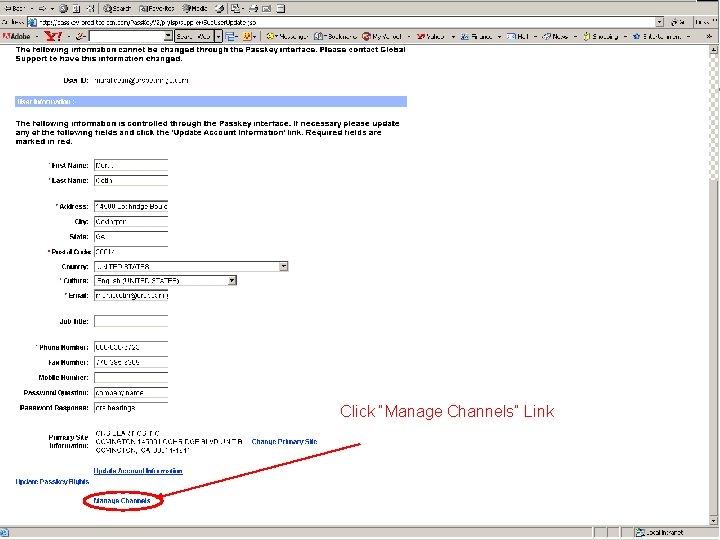This screenshot has height=540, width=720.
Task: Open Yahoo toolbar search box dropdown
Action: coord(169,36)
